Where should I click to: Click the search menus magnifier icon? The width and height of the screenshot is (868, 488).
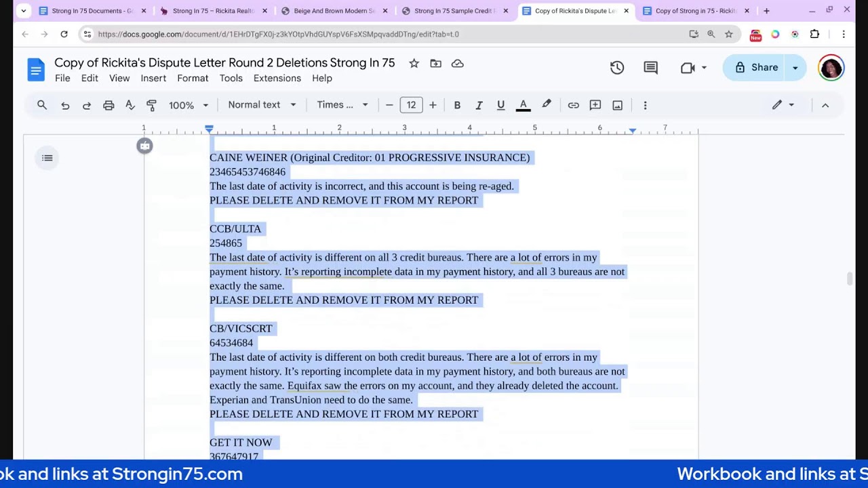pos(42,105)
